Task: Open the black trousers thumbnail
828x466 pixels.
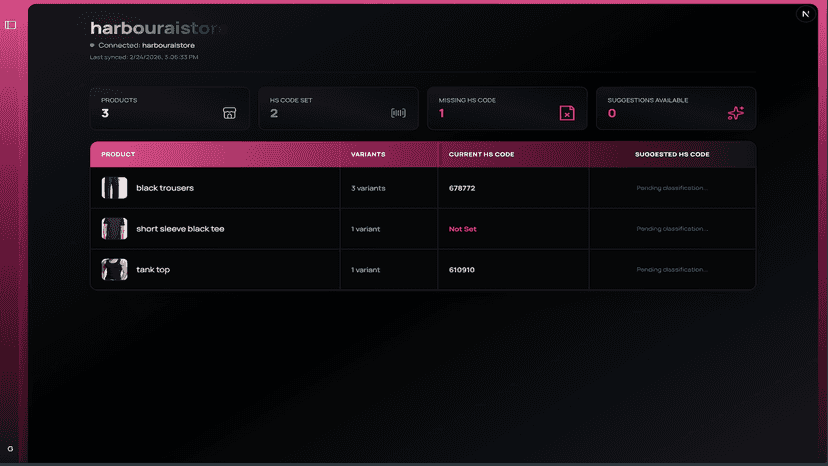Action: click(x=115, y=188)
